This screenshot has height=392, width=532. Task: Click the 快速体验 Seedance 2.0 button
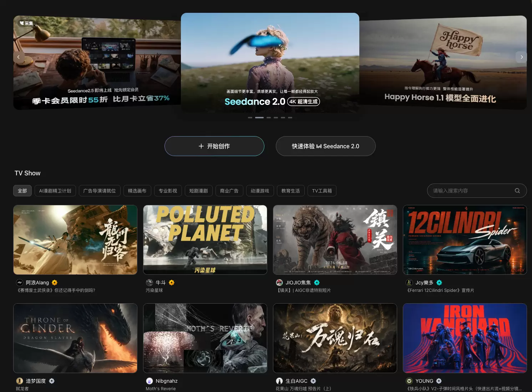(x=326, y=146)
